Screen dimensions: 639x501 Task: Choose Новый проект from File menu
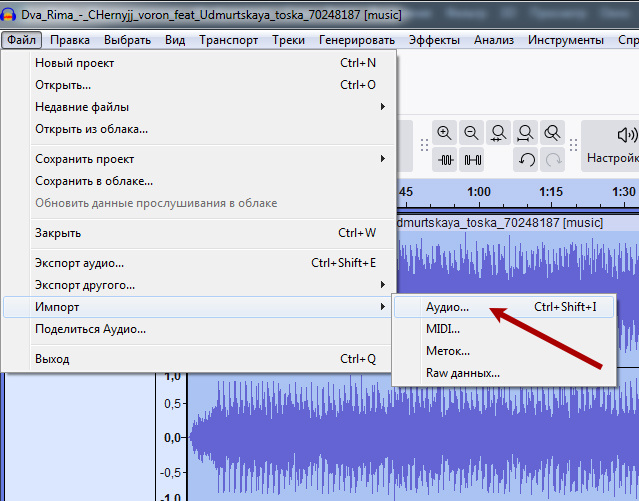[198, 63]
